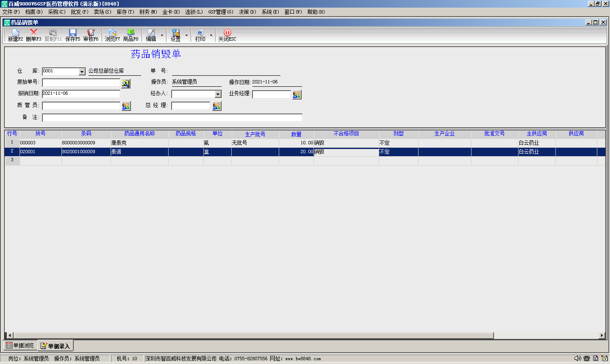Viewport: 610px width, 364px height.
Task: Switch to the 单据浏览 tab
Action: point(20,346)
